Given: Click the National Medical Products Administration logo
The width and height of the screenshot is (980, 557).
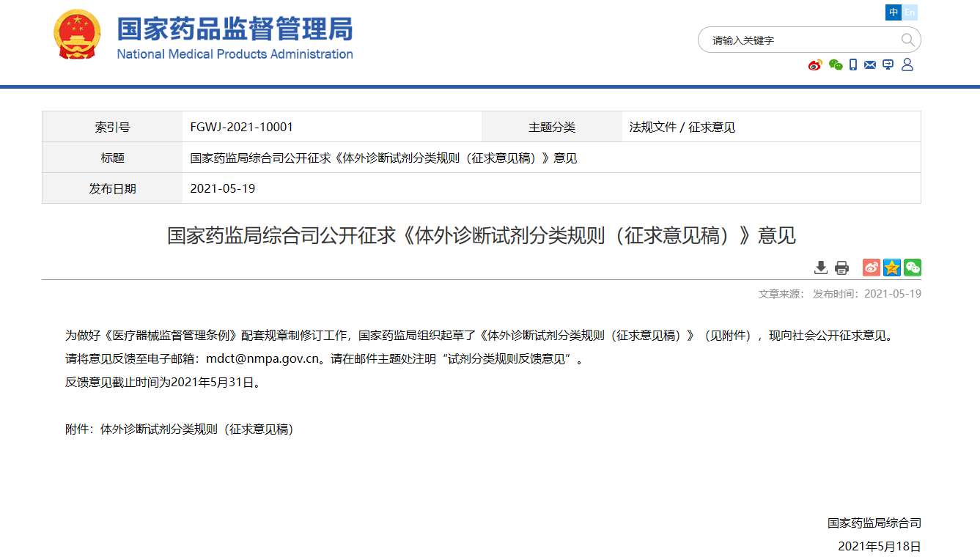Looking at the screenshot, I should (235, 38).
